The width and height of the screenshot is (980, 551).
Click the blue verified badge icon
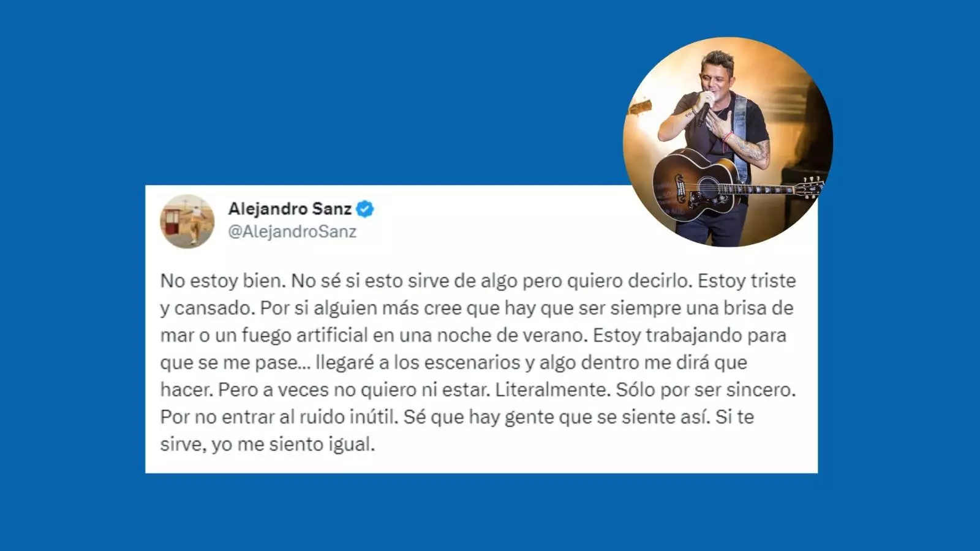click(365, 209)
